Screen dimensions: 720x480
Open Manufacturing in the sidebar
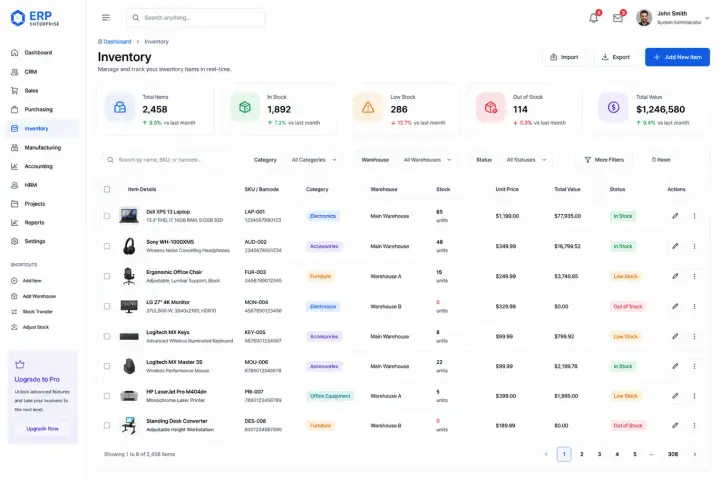(x=42, y=148)
